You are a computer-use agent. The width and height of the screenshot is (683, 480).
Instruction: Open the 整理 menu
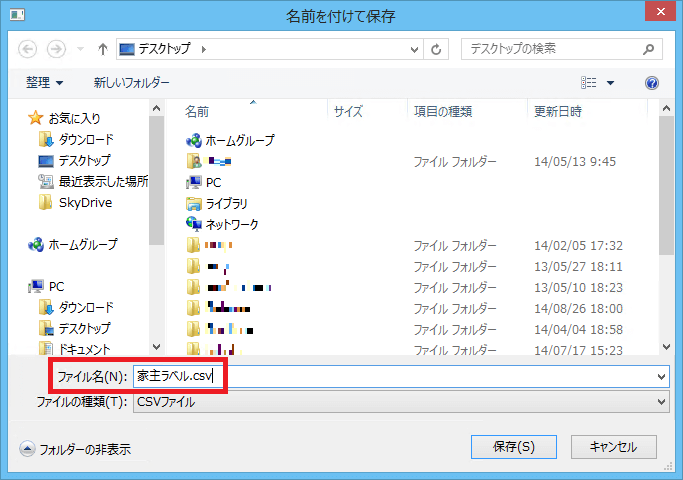click(x=44, y=83)
